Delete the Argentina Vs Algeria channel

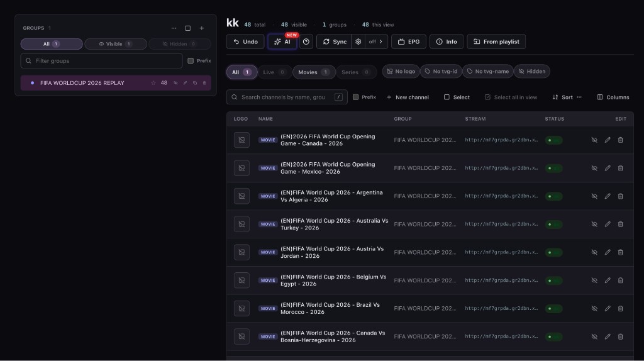[x=621, y=196]
